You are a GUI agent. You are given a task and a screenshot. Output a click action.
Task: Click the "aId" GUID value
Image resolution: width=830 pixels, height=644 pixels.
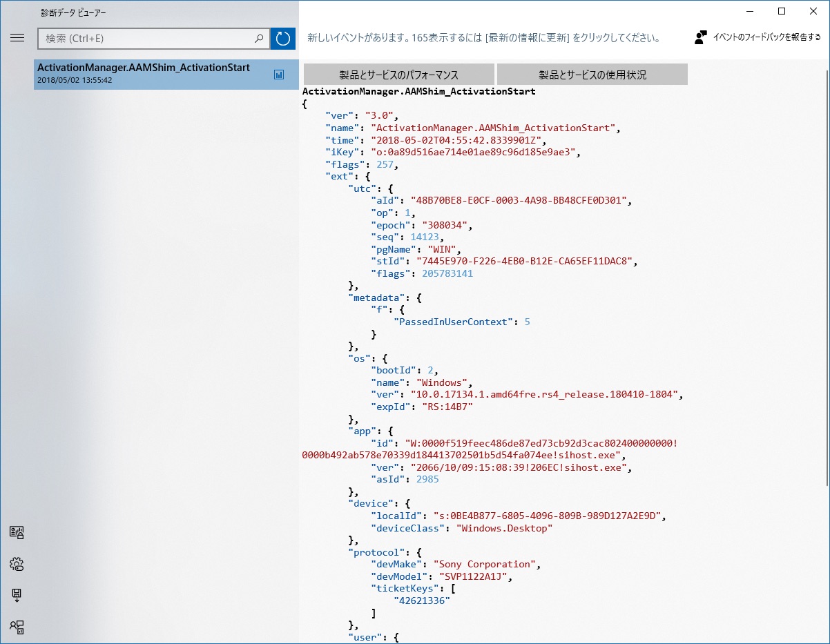pos(519,200)
